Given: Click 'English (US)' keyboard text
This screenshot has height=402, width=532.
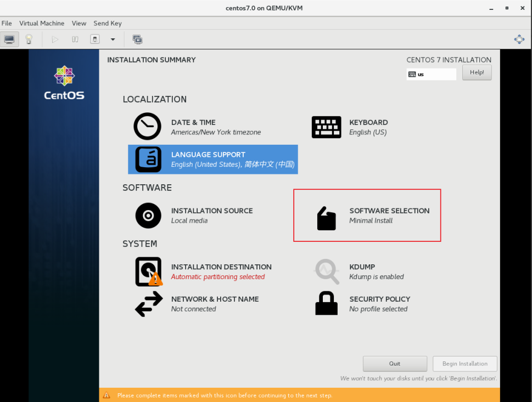Looking at the screenshot, I should (368, 132).
